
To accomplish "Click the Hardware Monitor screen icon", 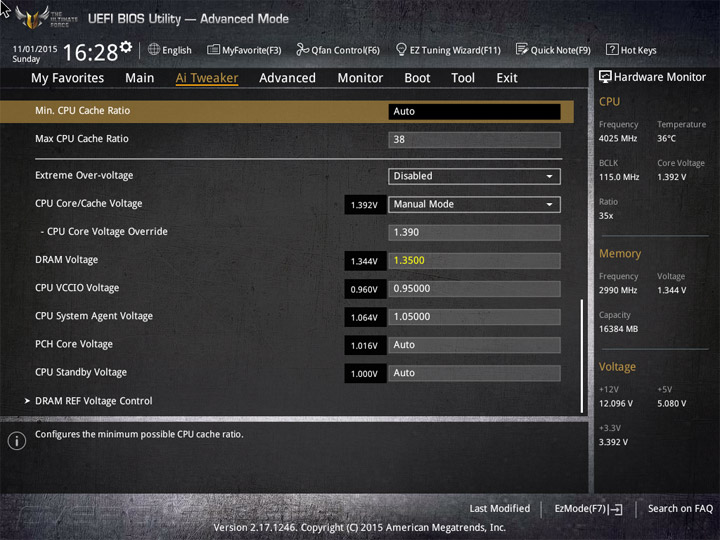I will 605,77.
